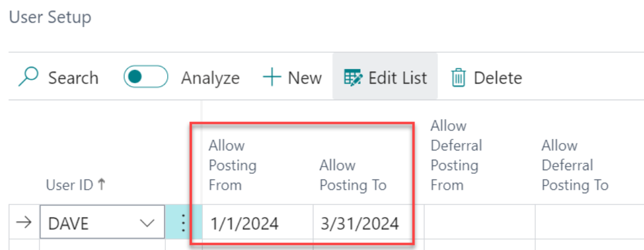Click the Allow Posting From column header
This screenshot has height=250, width=644.
coord(233,166)
